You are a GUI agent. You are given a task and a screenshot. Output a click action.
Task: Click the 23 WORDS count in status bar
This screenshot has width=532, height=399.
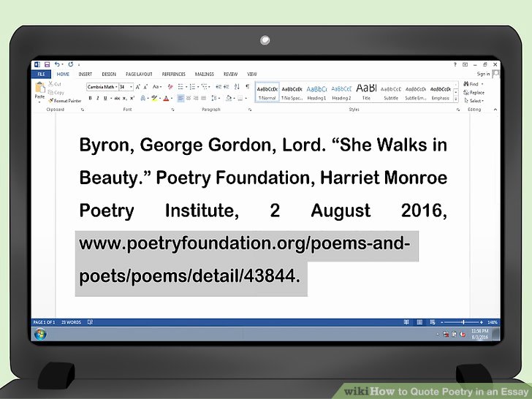tap(72, 322)
